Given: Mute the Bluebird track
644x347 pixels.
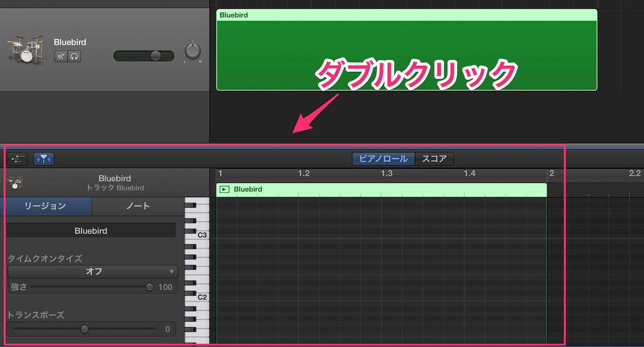Looking at the screenshot, I should tap(61, 56).
